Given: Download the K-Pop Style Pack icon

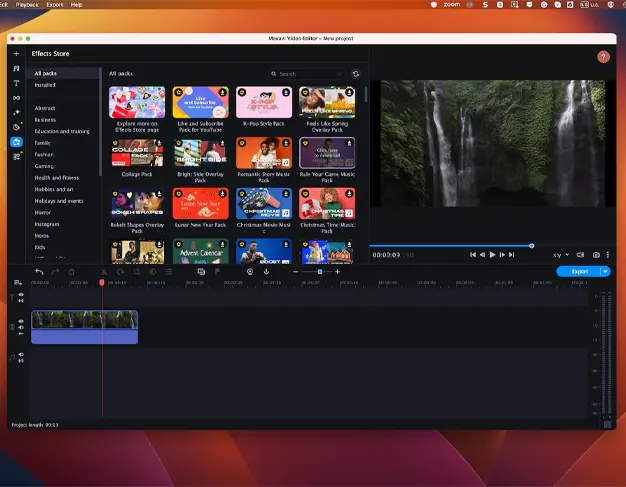Looking at the screenshot, I should (x=286, y=92).
